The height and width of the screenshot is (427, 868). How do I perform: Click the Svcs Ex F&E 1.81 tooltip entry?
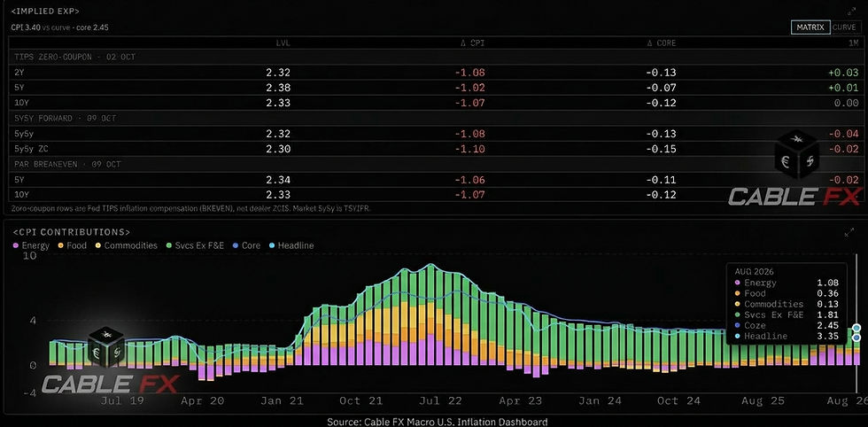tap(787, 314)
